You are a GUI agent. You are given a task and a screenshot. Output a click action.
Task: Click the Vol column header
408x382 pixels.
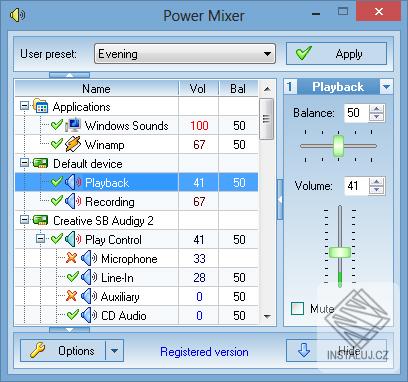click(x=198, y=89)
